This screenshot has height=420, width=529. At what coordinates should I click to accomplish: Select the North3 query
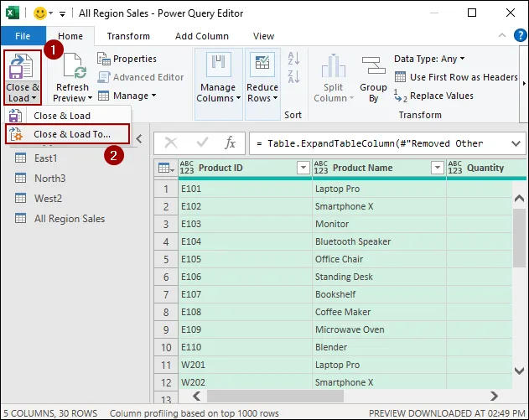coord(50,178)
